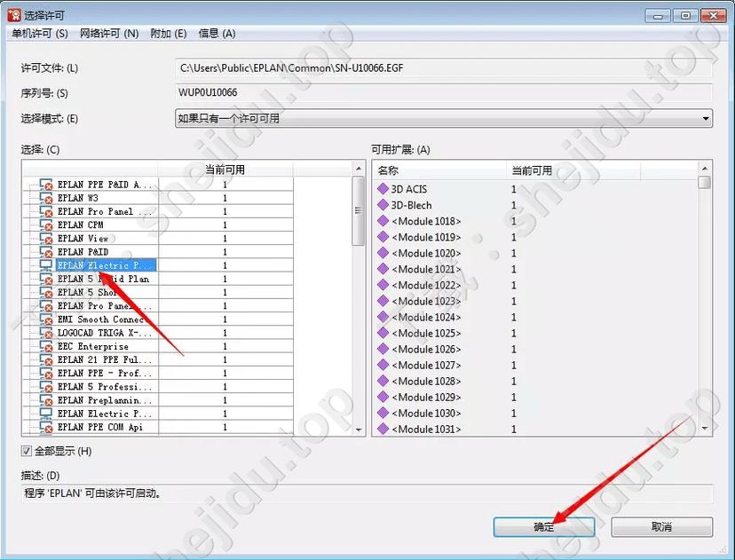This screenshot has height=560, width=735.
Task: Click the license list scroll-down arrow
Action: (359, 430)
